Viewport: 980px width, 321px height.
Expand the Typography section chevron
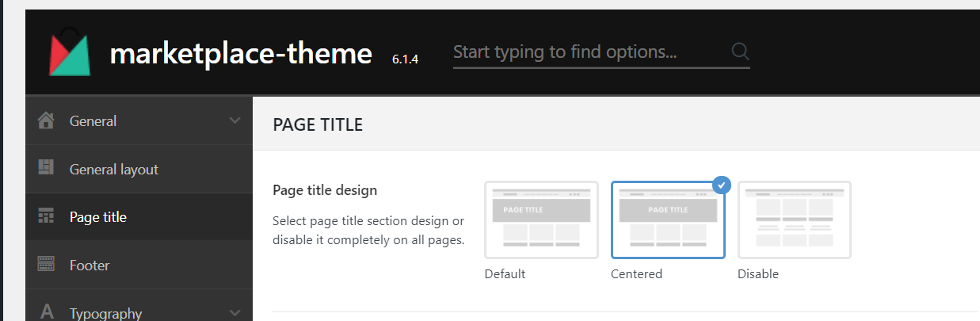[235, 312]
